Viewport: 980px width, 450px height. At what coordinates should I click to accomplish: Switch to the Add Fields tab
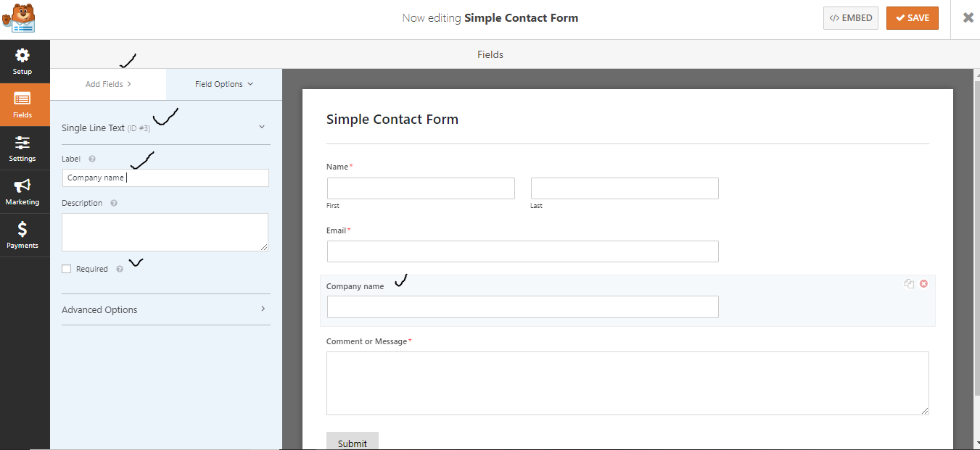pos(108,84)
